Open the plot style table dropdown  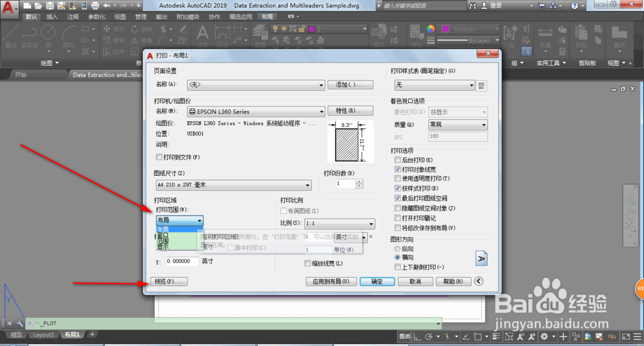[435, 85]
